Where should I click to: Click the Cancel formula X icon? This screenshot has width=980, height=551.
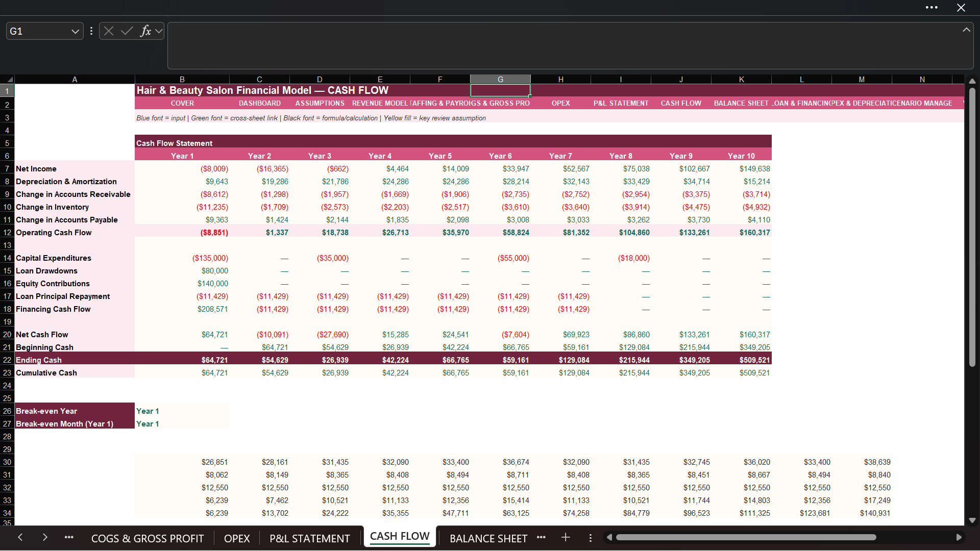tap(109, 31)
